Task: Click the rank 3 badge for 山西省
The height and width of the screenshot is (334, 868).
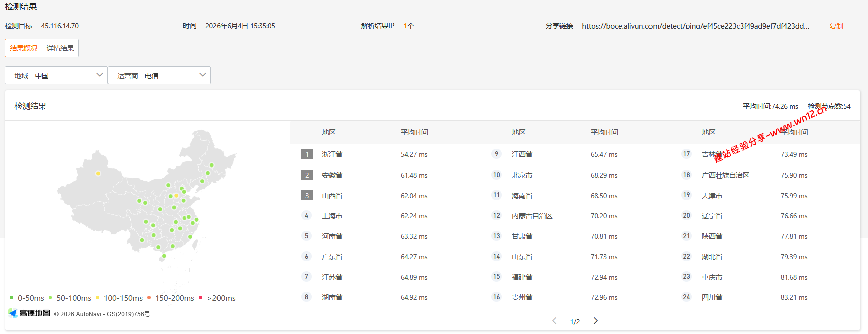Action: 307,196
